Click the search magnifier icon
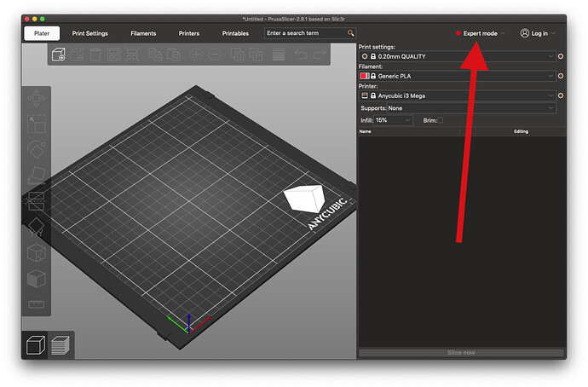The width and height of the screenshot is (588, 387). pyautogui.click(x=350, y=33)
